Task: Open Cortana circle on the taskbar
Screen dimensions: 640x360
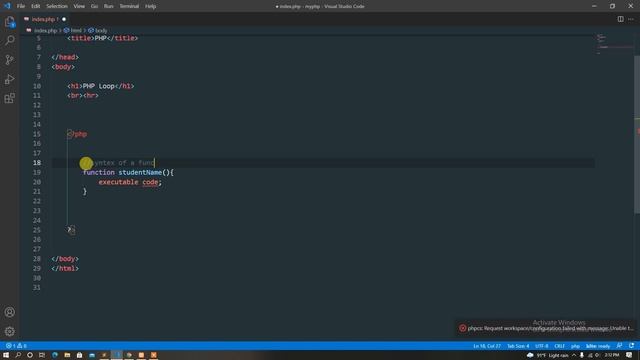Action: (30, 355)
